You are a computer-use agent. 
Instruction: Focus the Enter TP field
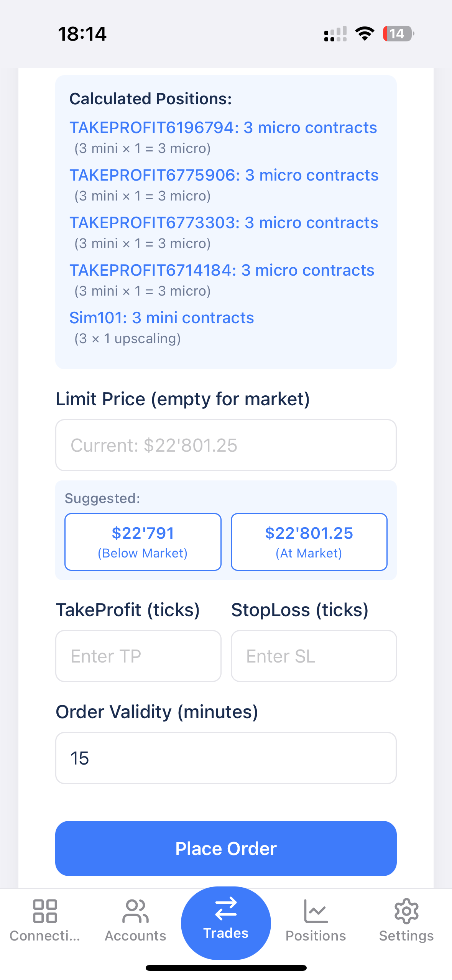[138, 656]
